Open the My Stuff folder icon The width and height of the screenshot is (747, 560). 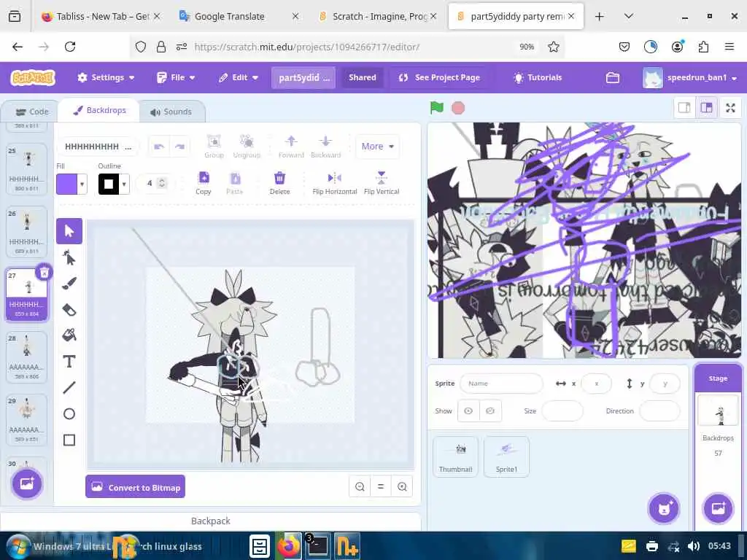click(x=613, y=77)
